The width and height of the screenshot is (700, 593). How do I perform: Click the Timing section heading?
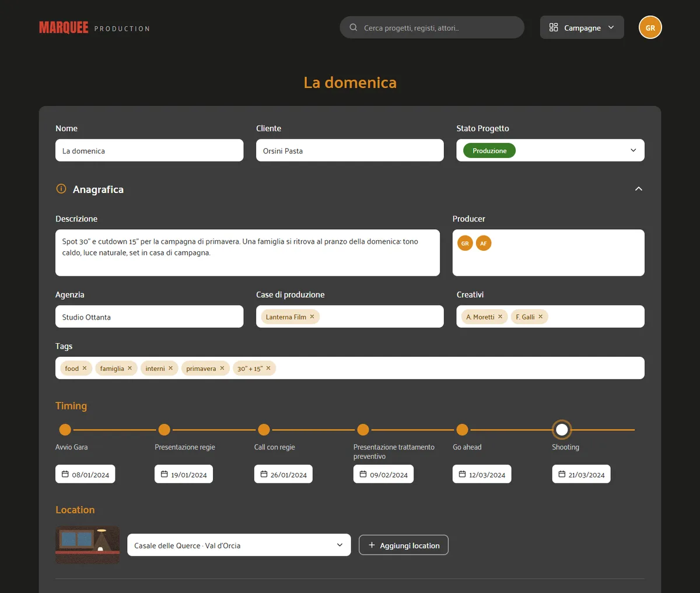click(71, 406)
